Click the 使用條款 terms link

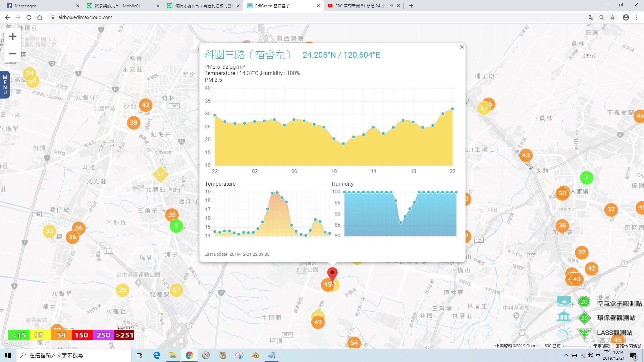pyautogui.click(x=601, y=346)
